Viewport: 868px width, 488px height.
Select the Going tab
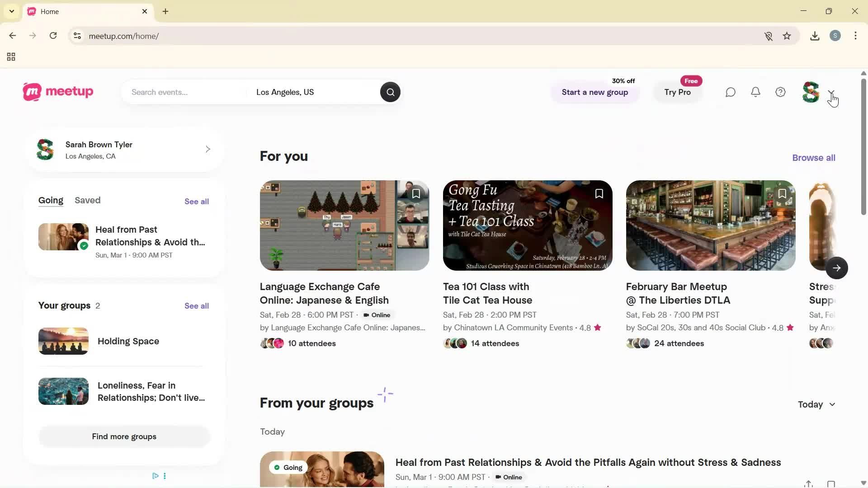click(51, 200)
